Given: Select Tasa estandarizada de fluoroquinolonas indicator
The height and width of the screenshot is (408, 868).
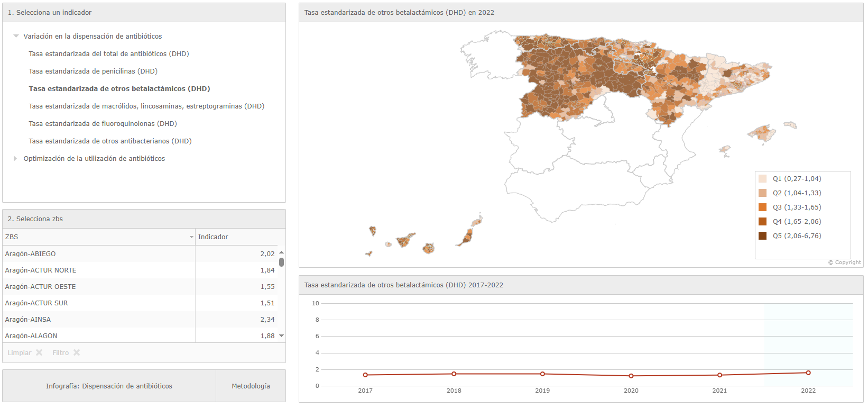Looking at the screenshot, I should click(103, 123).
